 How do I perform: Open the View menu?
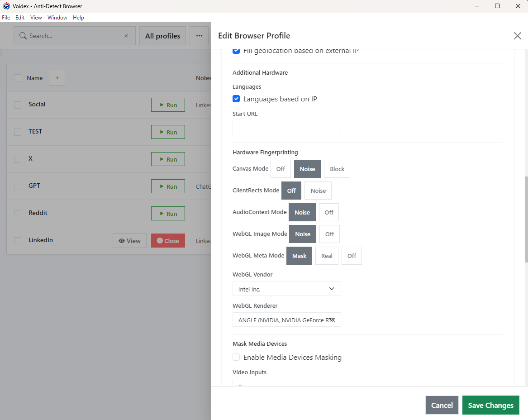36,18
